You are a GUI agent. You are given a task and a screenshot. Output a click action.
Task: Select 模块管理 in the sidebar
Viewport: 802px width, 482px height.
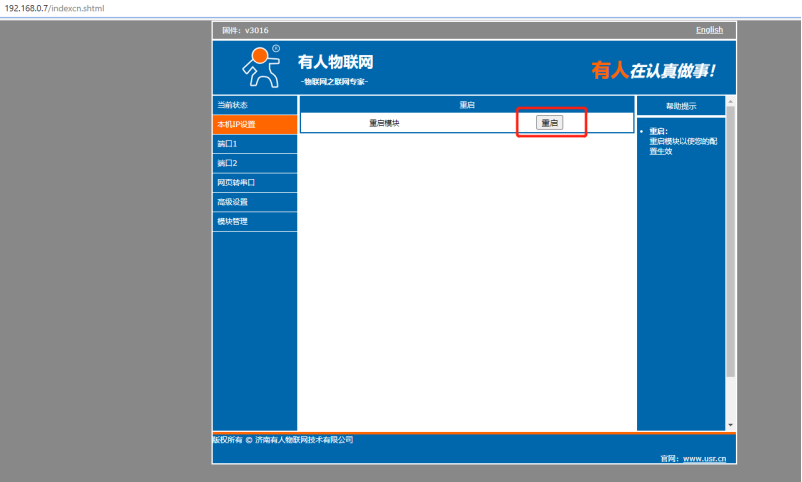tap(254, 221)
